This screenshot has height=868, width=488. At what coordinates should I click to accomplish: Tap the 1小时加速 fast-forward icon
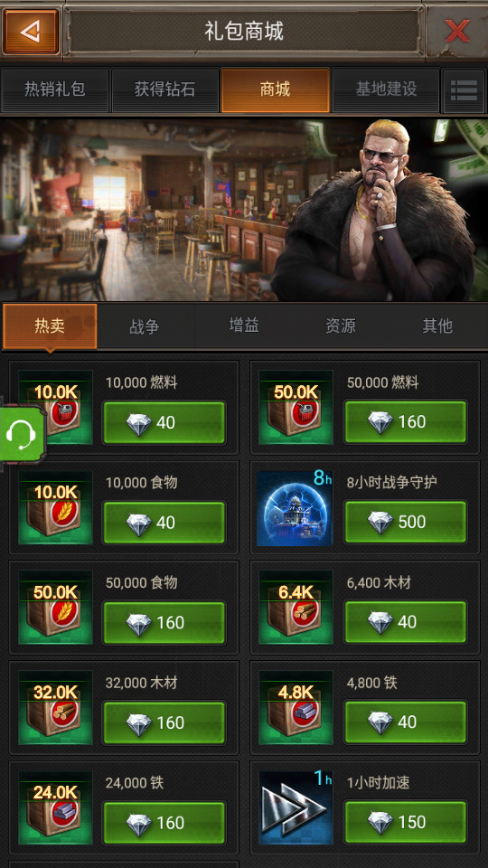click(295, 807)
